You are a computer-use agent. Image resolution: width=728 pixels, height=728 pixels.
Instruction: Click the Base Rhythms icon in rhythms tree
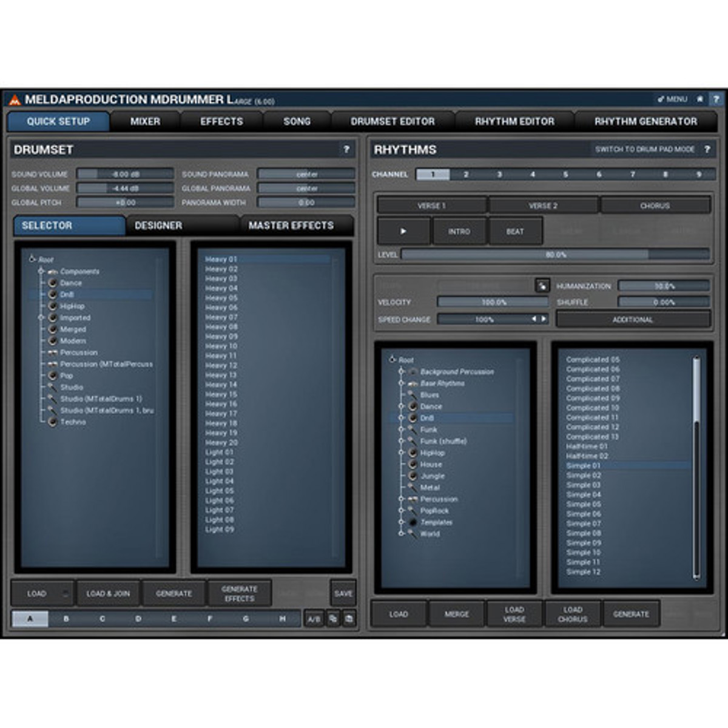coord(413,383)
